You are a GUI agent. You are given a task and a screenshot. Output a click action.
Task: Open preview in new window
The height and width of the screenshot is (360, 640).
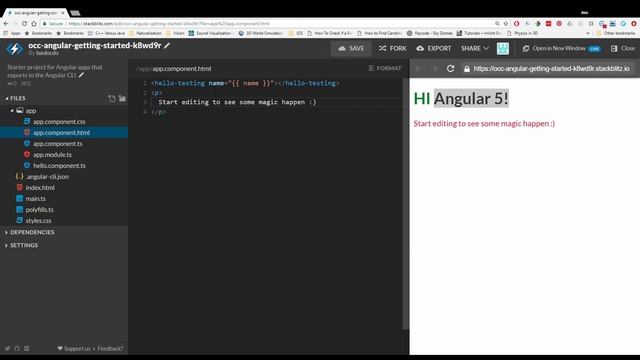point(561,49)
